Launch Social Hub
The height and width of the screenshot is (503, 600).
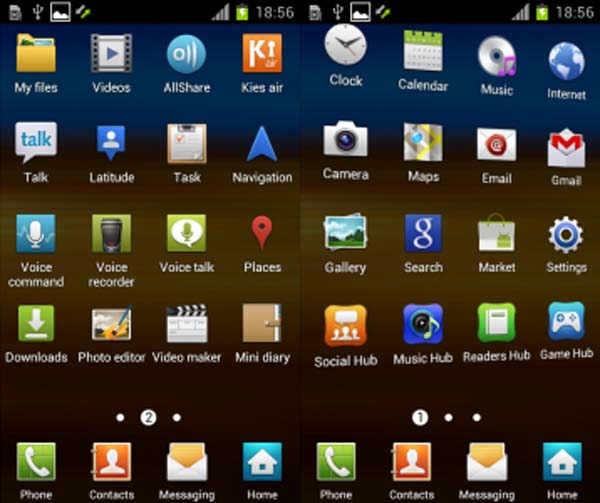pyautogui.click(x=346, y=326)
